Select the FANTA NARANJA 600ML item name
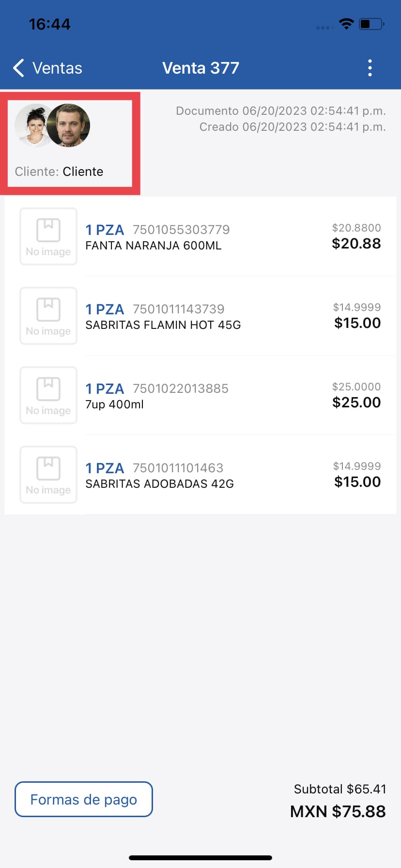 coord(154,246)
